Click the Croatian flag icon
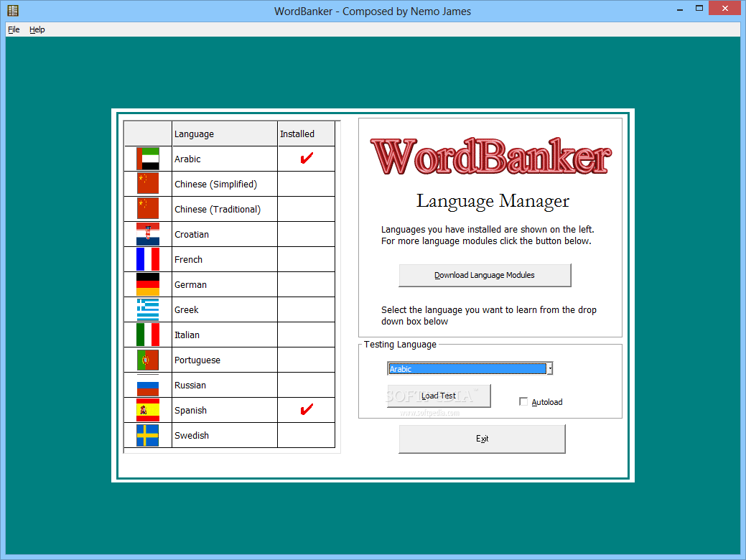Screen dimensions: 746x560 coord(147,234)
